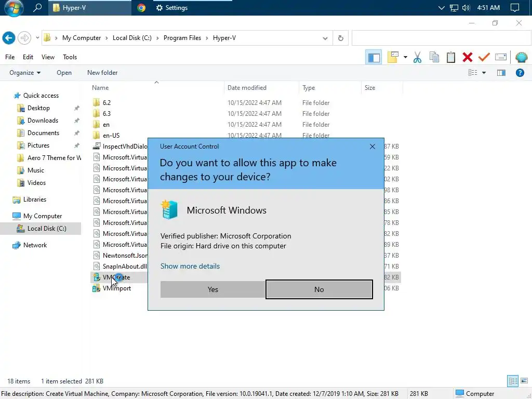532x399 pixels.
Task: Go back with the blue arrow
Action: (x=9, y=38)
